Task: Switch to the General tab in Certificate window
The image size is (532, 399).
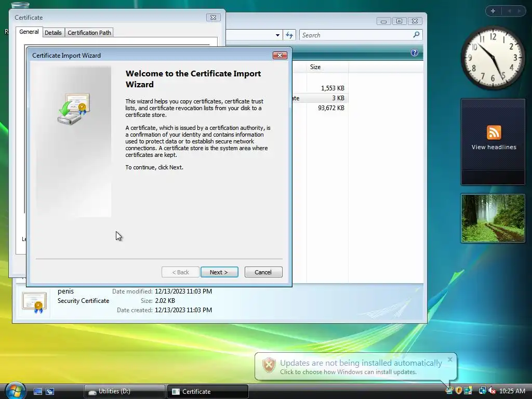Action: click(x=29, y=32)
